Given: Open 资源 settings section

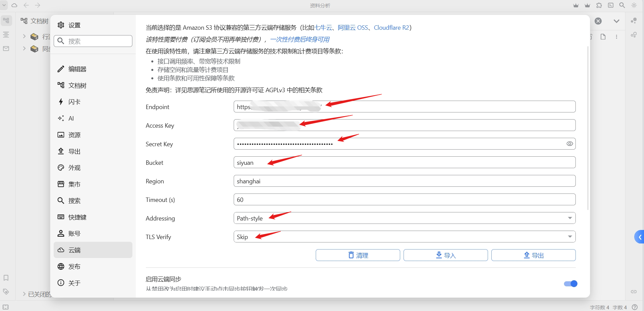Looking at the screenshot, I should coord(93,135).
